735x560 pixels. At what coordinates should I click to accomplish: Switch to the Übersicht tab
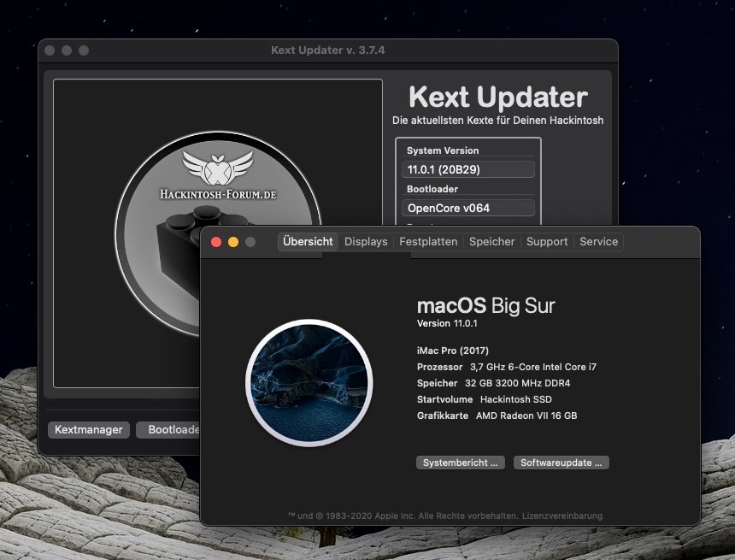click(308, 242)
